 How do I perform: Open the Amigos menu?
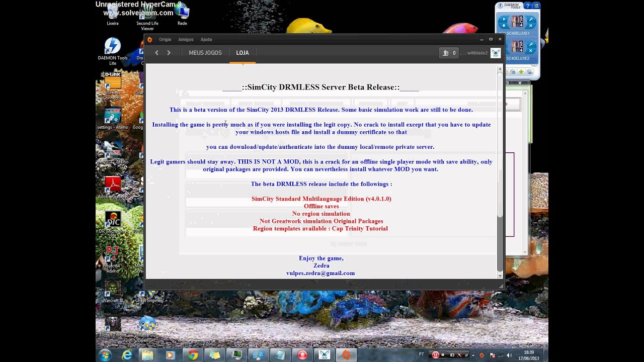tap(186, 40)
